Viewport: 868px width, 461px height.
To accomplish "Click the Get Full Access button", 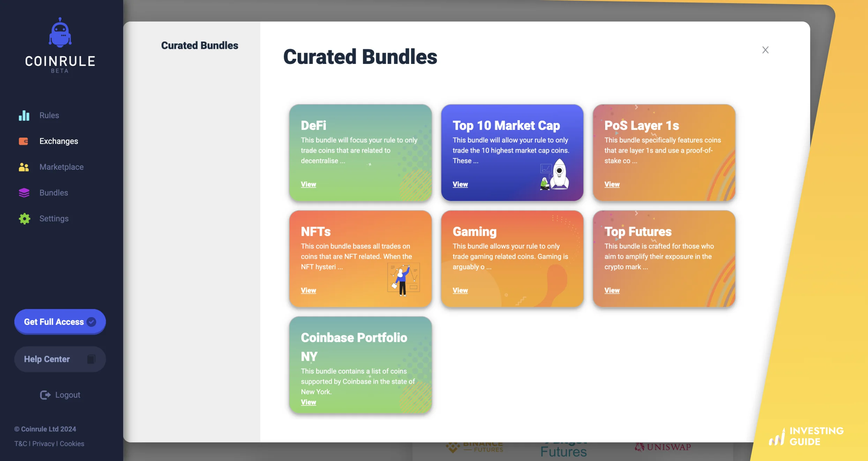I will click(60, 322).
